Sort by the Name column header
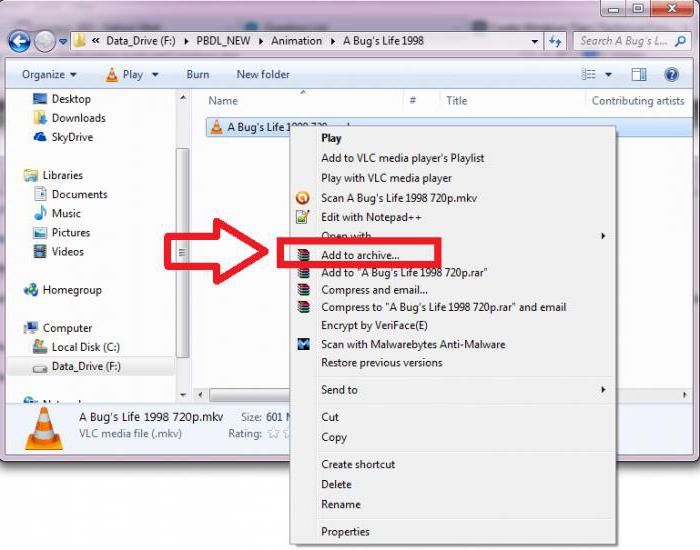Image resolution: width=700 pixels, height=550 pixels. point(223,101)
